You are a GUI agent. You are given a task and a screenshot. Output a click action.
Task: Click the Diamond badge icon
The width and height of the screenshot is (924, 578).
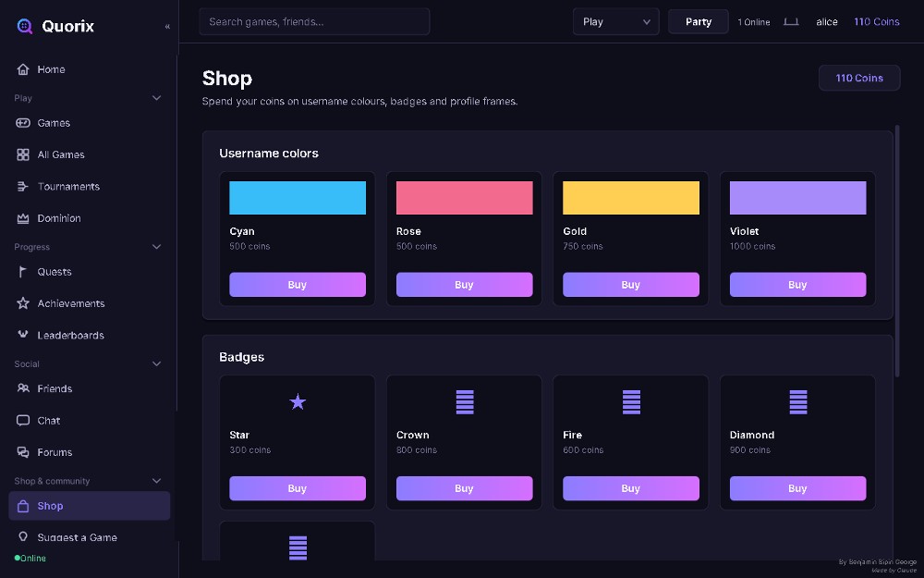pyautogui.click(x=798, y=402)
